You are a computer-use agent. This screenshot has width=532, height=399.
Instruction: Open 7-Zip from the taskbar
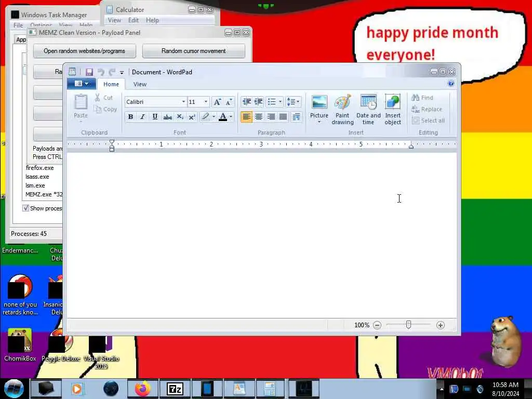[175, 389]
